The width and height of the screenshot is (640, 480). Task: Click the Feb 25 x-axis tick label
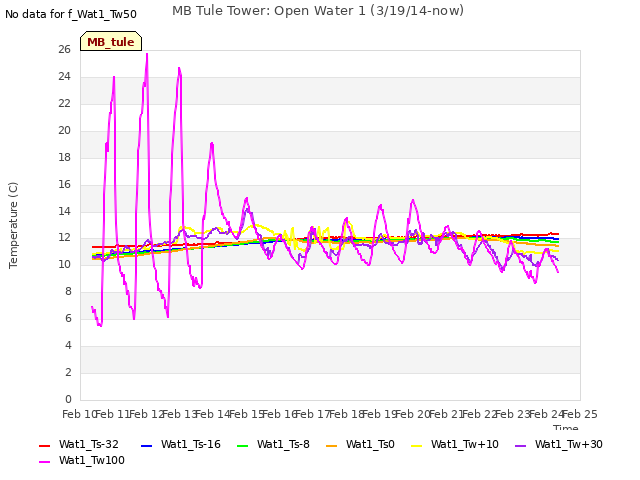[x=580, y=414]
